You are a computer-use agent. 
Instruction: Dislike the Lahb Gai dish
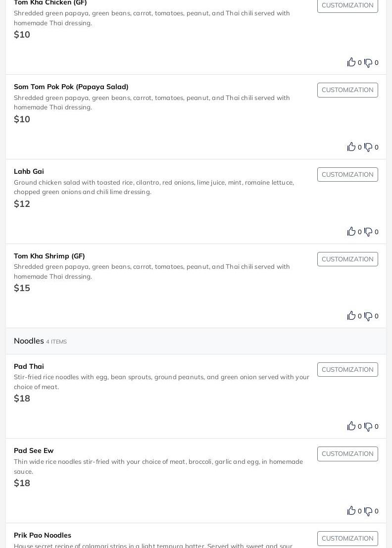tap(368, 232)
